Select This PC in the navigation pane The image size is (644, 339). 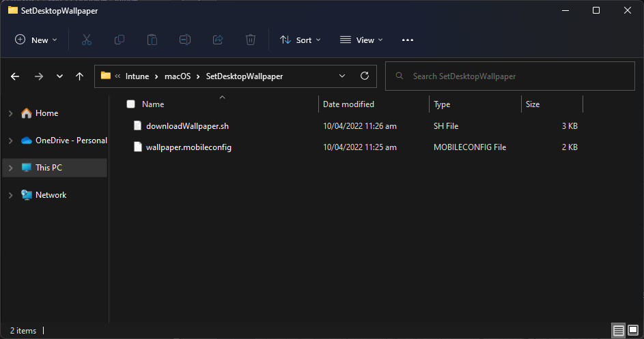[x=49, y=167]
